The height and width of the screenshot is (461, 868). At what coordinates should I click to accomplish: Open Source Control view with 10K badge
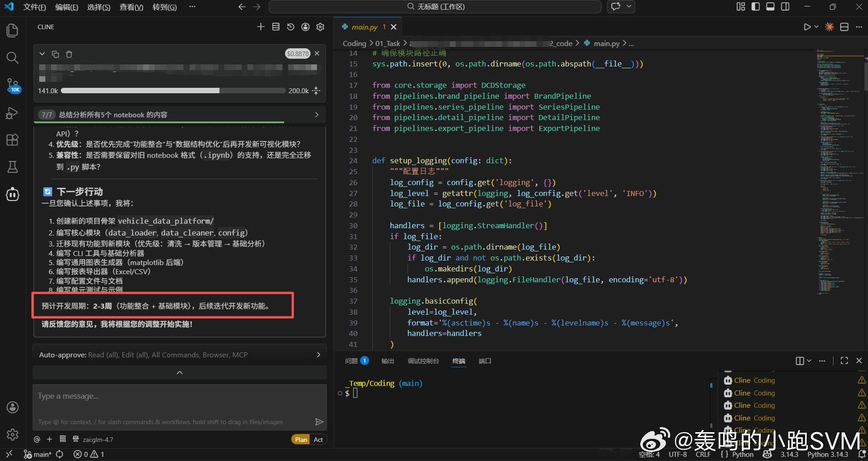click(12, 86)
